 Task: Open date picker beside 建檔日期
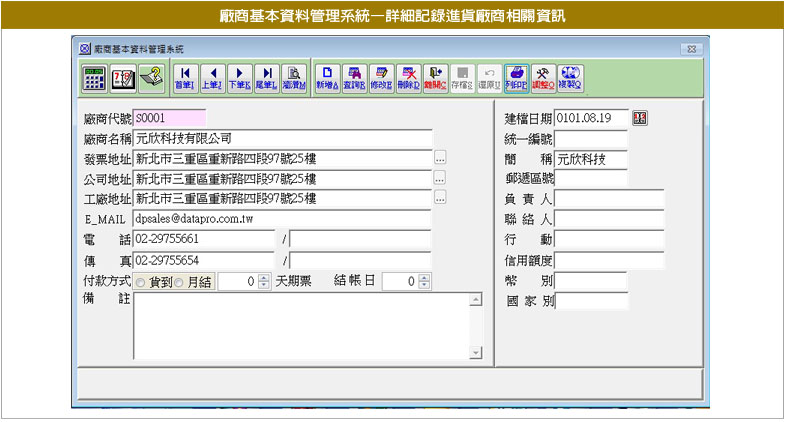tap(640, 118)
